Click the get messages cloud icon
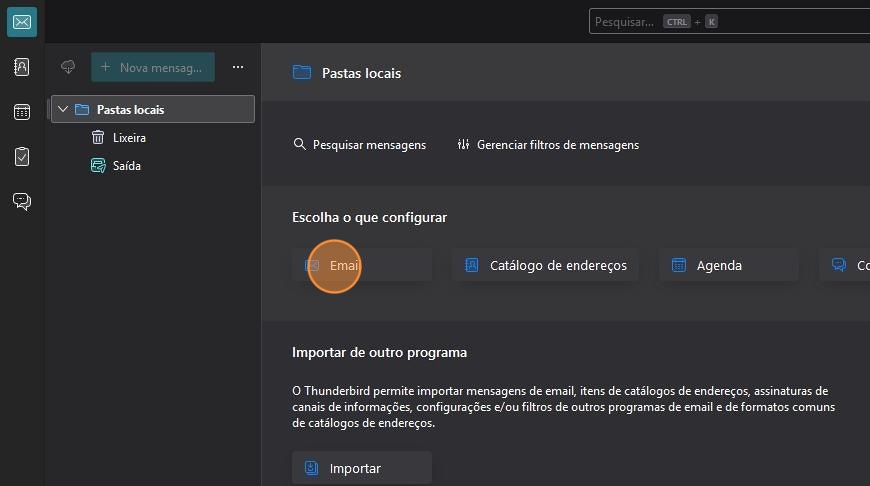Screen dimensions: 870x486 (68, 67)
